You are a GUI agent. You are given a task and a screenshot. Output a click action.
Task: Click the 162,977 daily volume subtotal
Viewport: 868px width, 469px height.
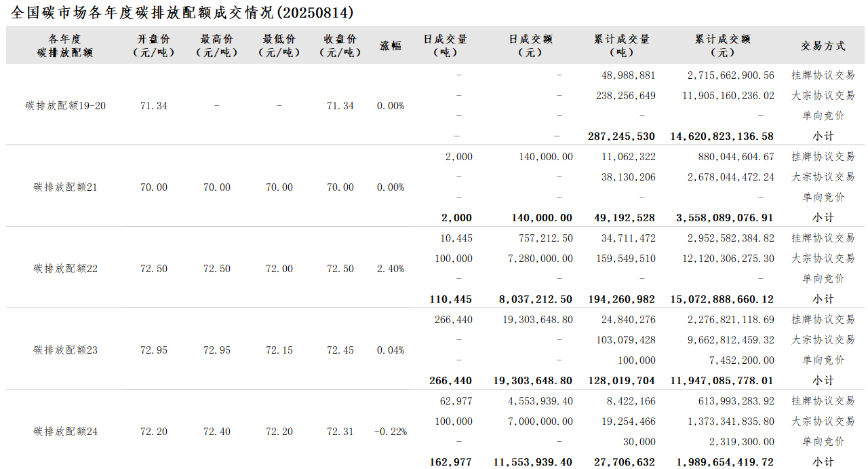(450, 462)
